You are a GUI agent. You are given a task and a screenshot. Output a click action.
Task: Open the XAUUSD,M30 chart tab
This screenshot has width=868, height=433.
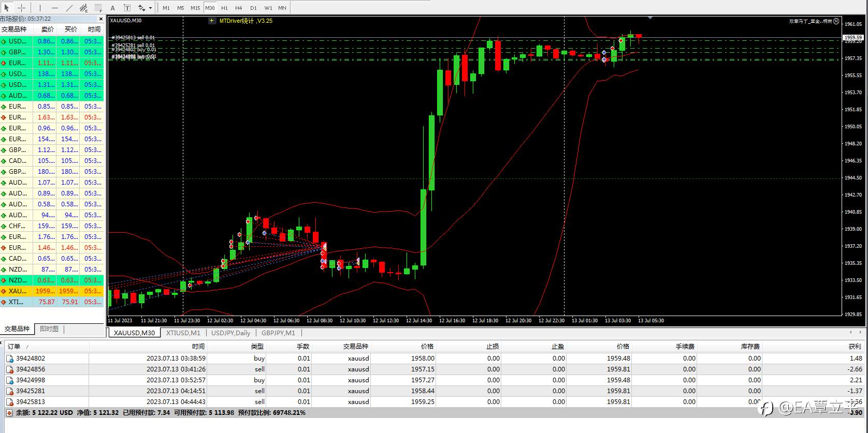134,333
